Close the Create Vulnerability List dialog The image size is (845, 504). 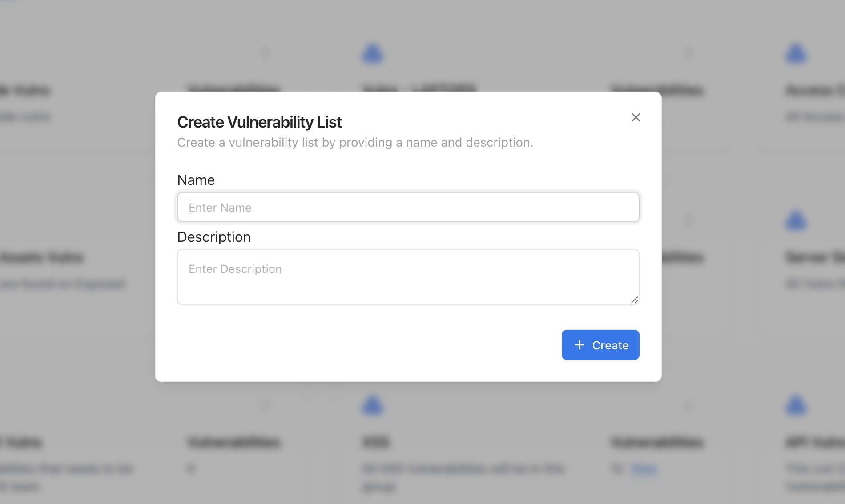[636, 117]
